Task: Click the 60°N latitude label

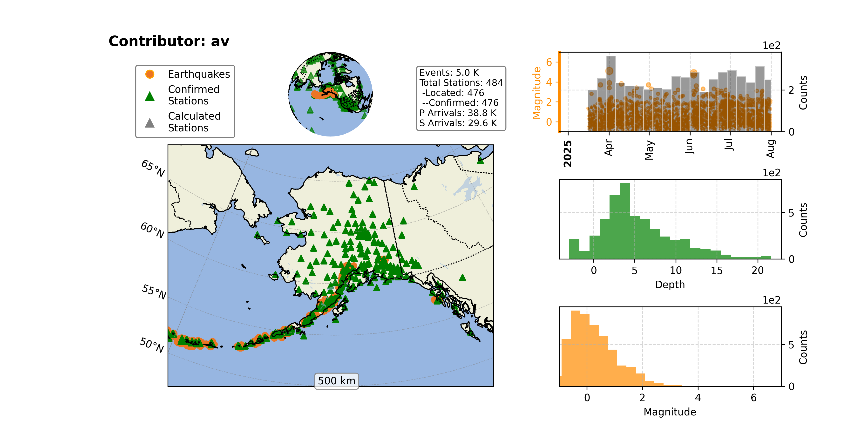Action: point(153,230)
